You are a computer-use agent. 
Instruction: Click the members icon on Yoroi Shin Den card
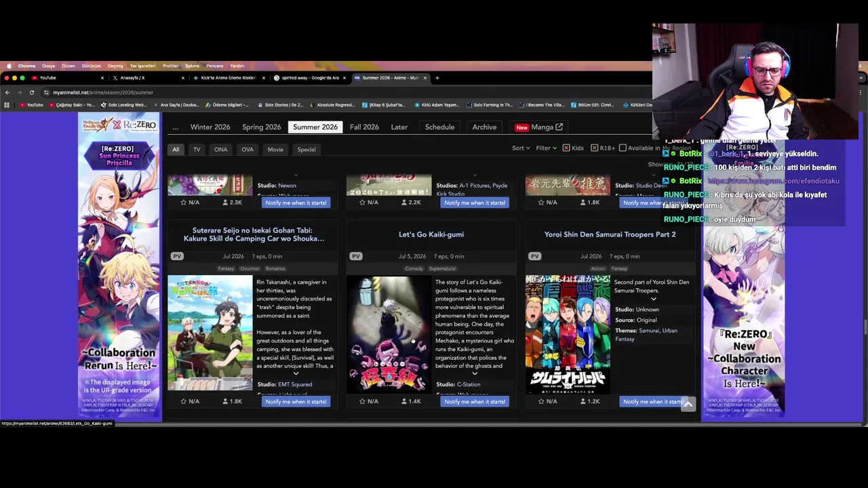click(x=583, y=401)
